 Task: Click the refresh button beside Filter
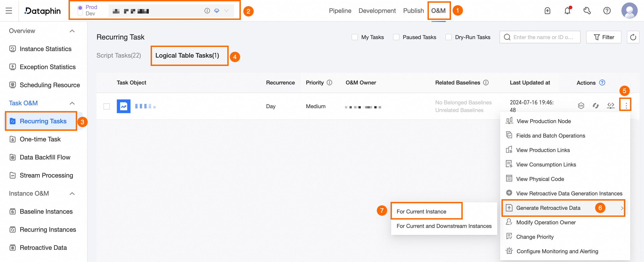633,37
